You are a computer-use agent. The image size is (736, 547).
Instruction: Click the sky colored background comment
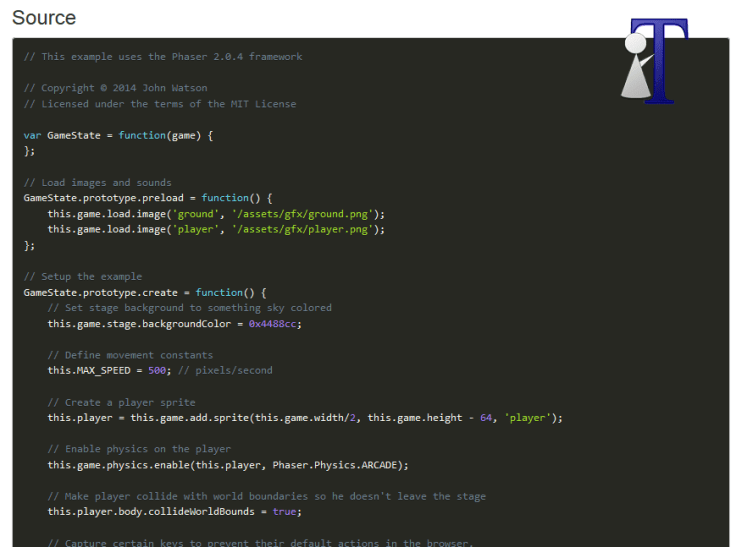(x=190, y=308)
